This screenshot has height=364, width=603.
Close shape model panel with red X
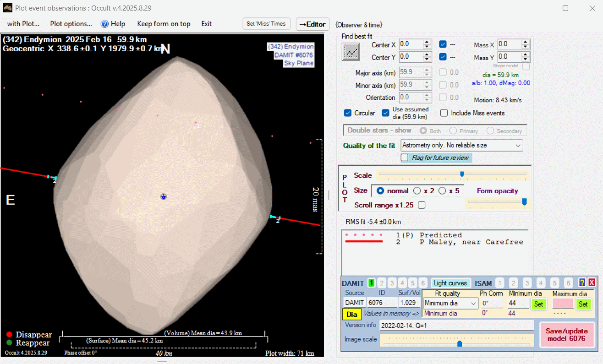[592, 283]
